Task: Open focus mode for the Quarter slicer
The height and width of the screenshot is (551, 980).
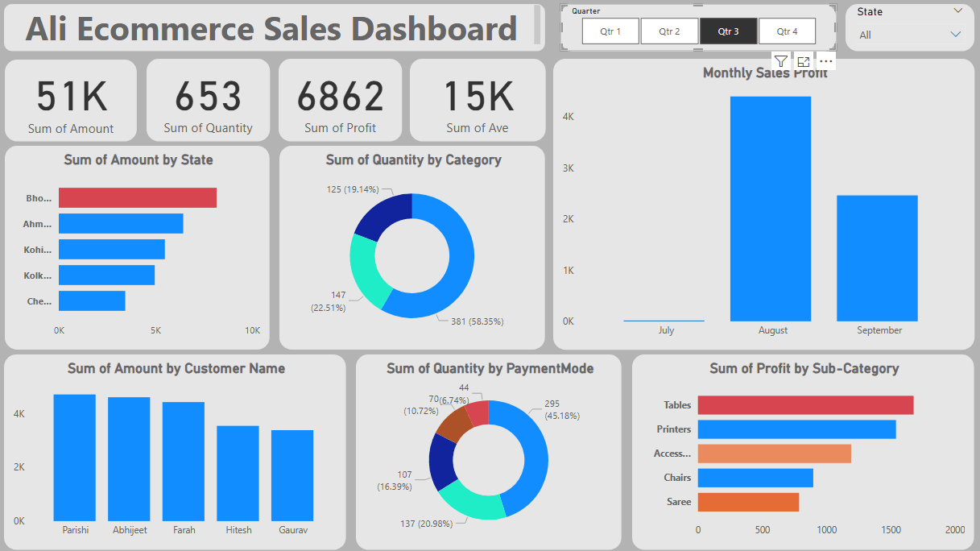Action: tap(803, 62)
